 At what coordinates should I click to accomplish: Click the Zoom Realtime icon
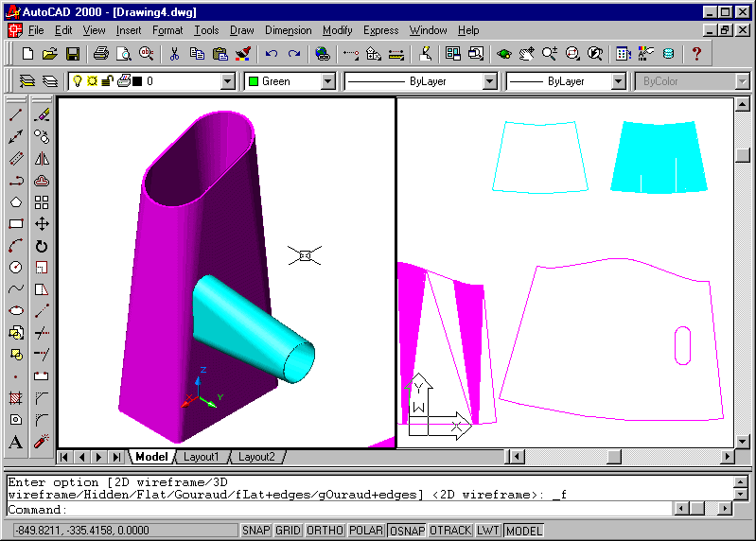549,54
